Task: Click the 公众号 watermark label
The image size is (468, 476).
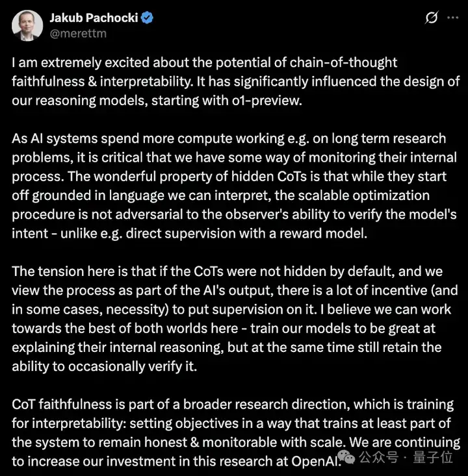Action: pyautogui.click(x=378, y=457)
